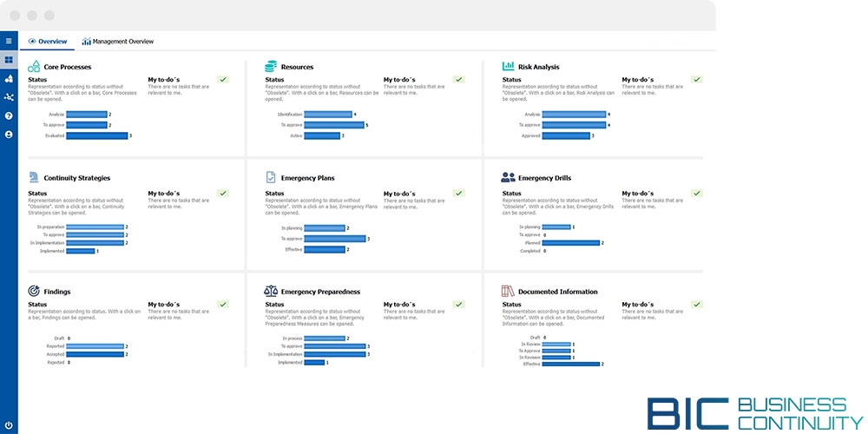
Task: Open Core Processes Analysis bar
Action: pyautogui.click(x=86, y=115)
